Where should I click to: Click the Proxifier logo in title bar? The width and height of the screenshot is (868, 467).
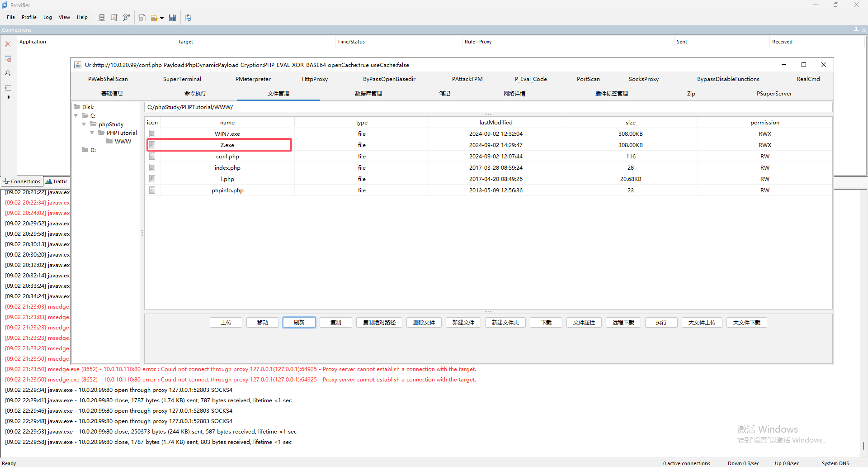(x=5, y=5)
